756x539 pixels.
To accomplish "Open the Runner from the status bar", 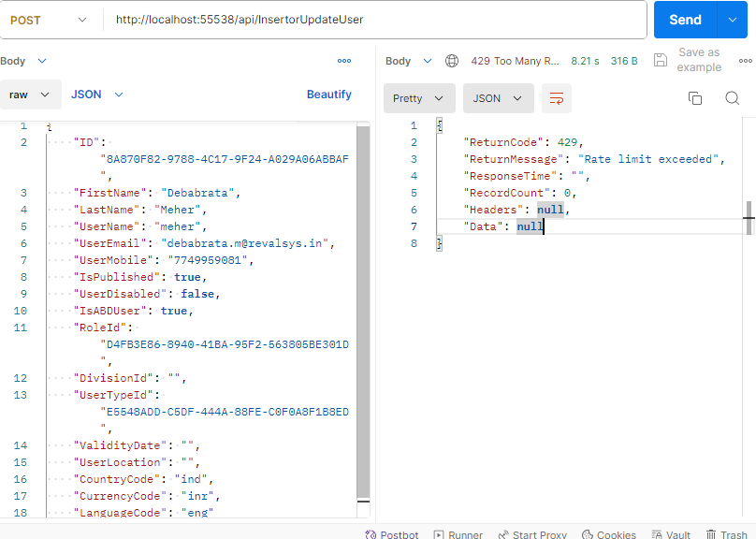I will [x=457, y=534].
